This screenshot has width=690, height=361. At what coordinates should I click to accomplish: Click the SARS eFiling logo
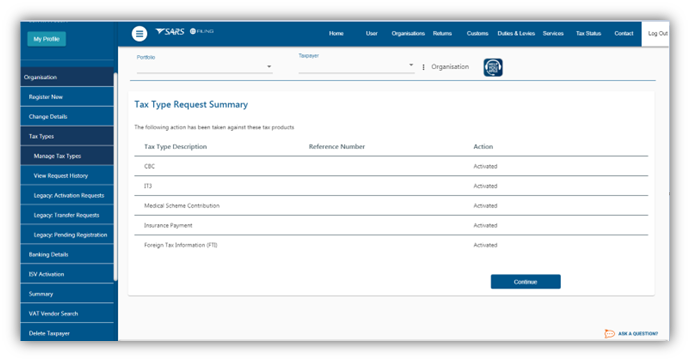[x=184, y=32]
